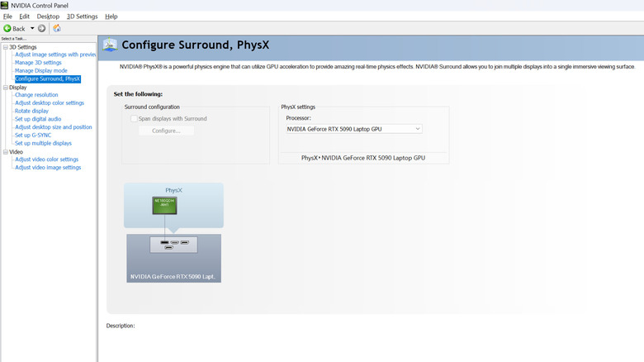Open the Back history dropdown arrow
The width and height of the screenshot is (644, 362).
click(32, 28)
